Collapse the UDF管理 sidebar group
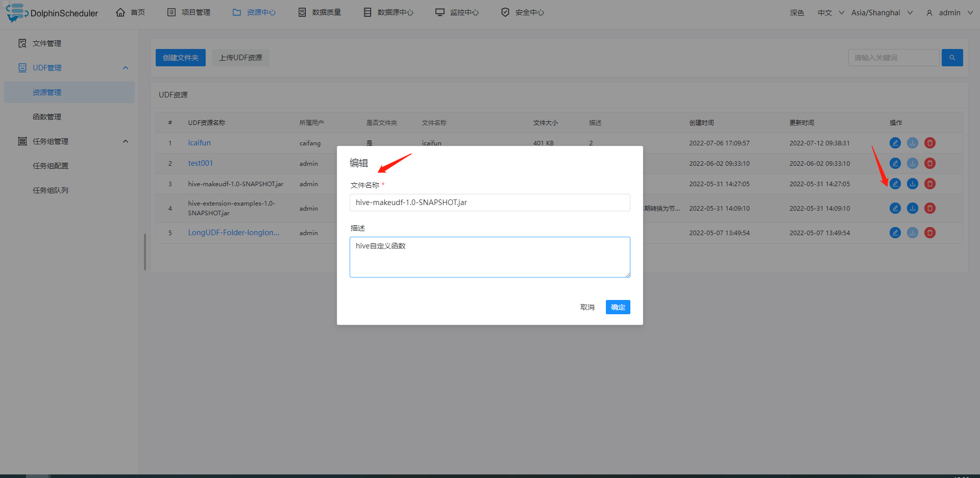 tap(69, 68)
